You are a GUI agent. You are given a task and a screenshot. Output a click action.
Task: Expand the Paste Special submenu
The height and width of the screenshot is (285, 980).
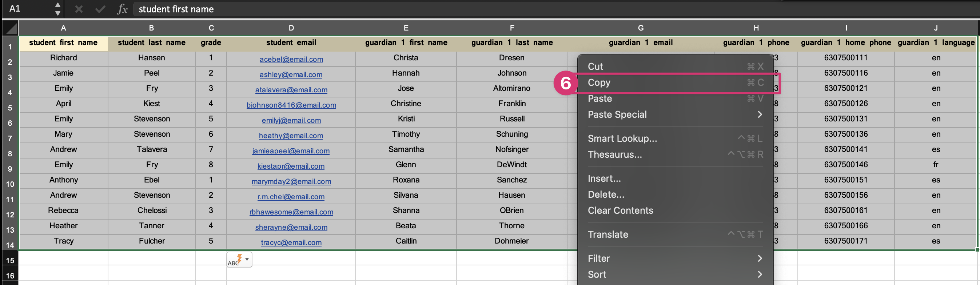pos(674,115)
